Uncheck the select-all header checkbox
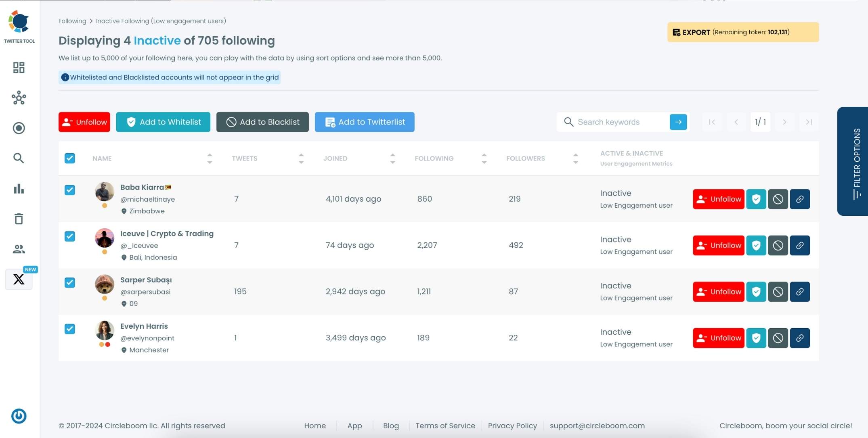This screenshot has width=868, height=438. click(70, 158)
